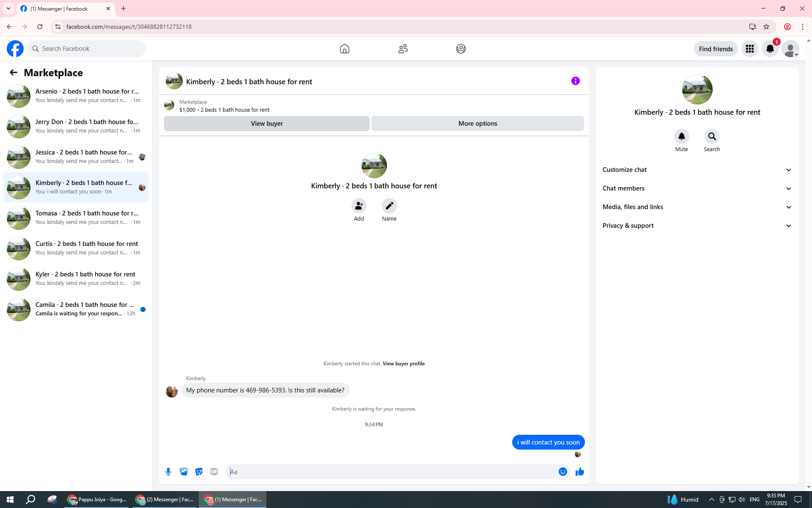The width and height of the screenshot is (812, 508).
Task: Open the Facebook home logo
Action: [15, 49]
